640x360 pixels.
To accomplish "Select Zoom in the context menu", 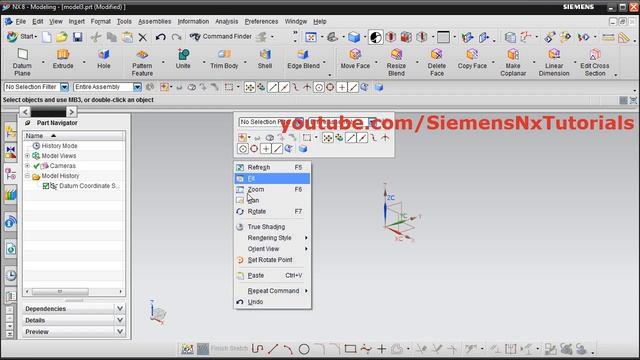I will pos(272,189).
